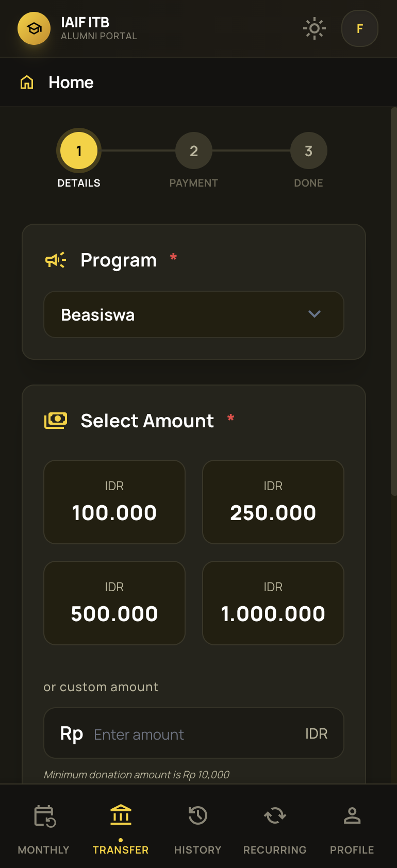This screenshot has height=868, width=397.
Task: Toggle the light/dark theme sun icon
Action: (x=314, y=28)
